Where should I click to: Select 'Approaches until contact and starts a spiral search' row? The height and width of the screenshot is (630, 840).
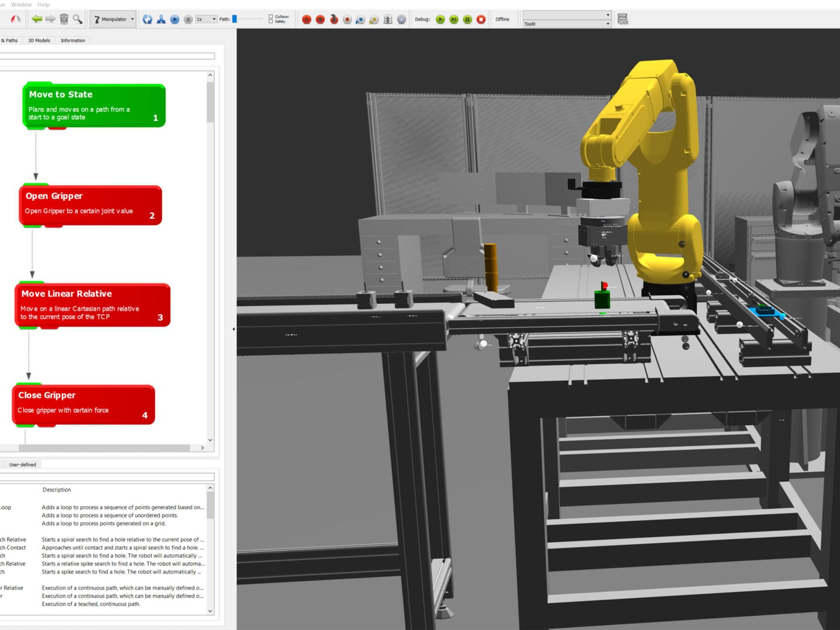pos(123,548)
